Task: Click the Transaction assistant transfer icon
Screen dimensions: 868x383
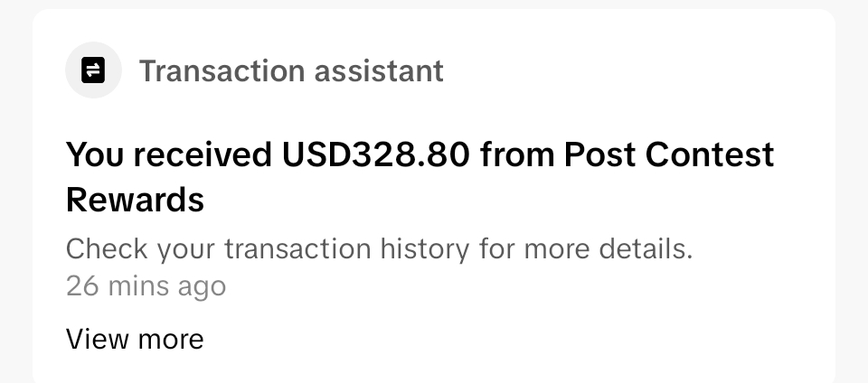Action: (x=93, y=70)
